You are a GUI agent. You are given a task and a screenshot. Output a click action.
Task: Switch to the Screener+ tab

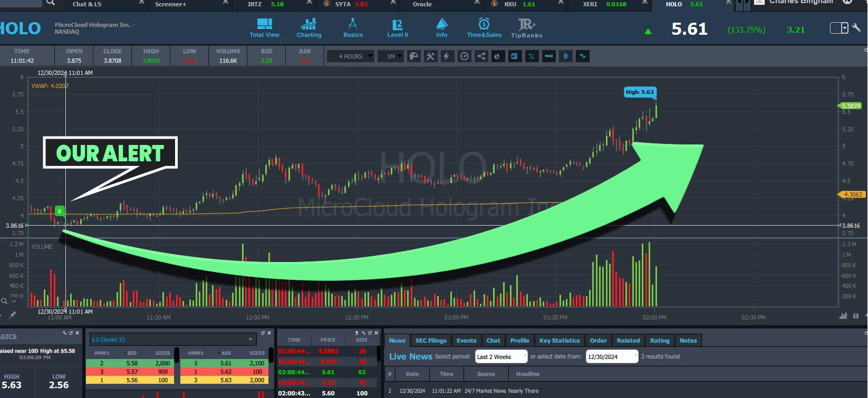point(170,4)
